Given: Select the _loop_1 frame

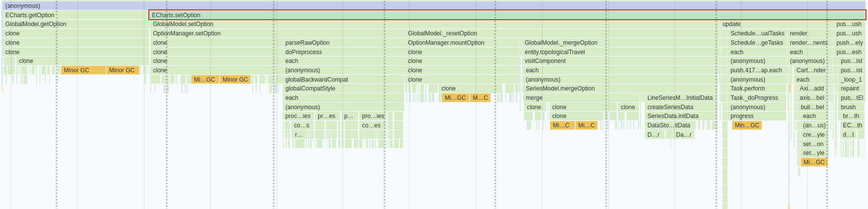Looking at the screenshot, I should click(851, 80).
